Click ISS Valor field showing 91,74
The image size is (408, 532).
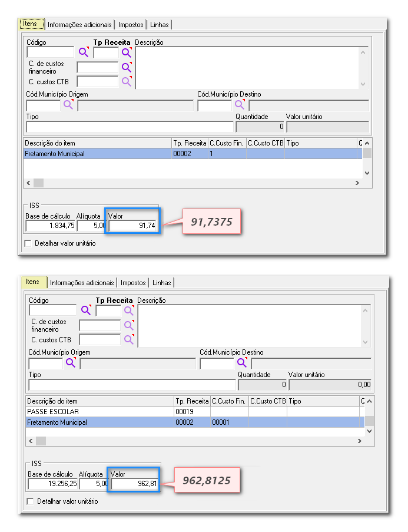132,226
